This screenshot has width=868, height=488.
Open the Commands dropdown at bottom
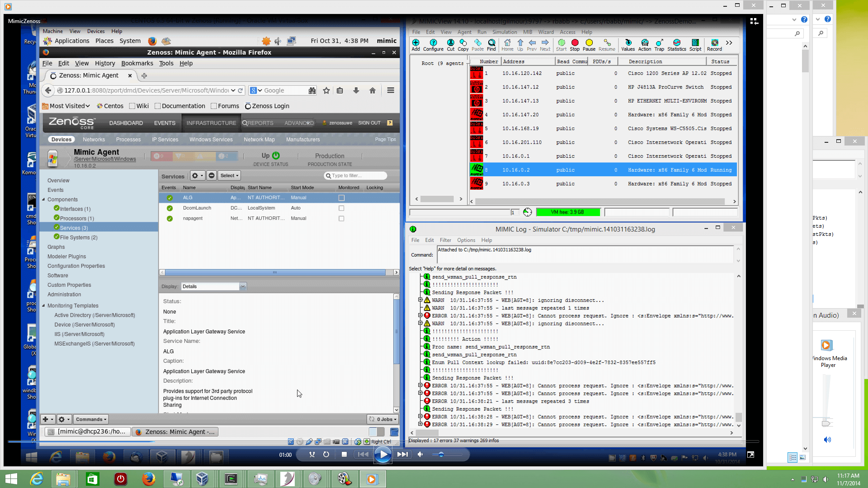pos(91,419)
